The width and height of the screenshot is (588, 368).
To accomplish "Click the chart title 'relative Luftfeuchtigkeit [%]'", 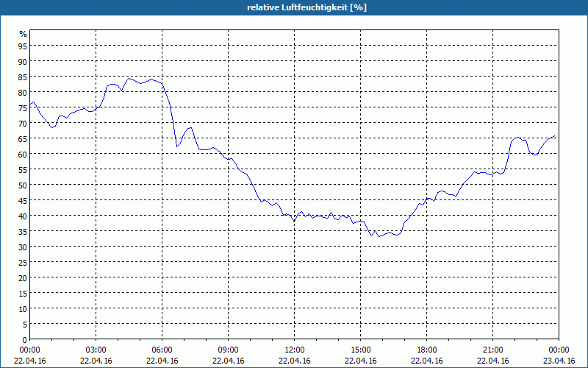I will tap(306, 7).
